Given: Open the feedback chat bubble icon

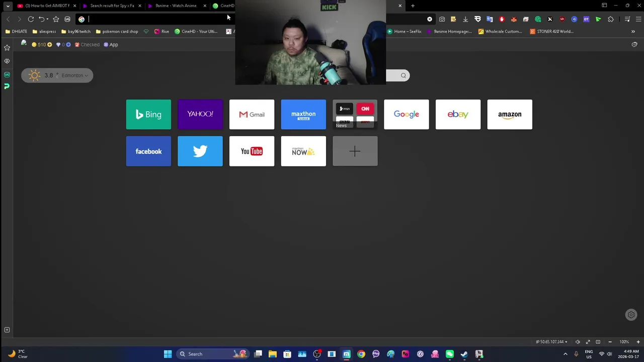Looking at the screenshot, I should coord(634,45).
